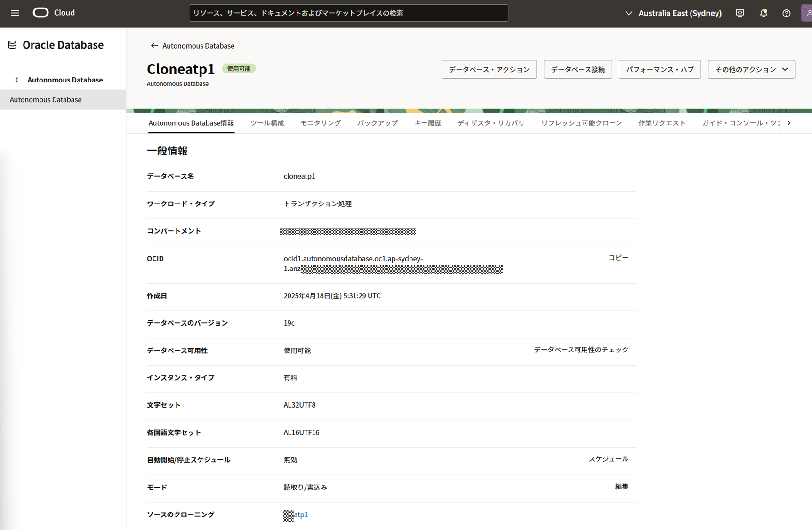Click the AL16UTF16 national character set value
The width and height of the screenshot is (812, 530).
coord(301,432)
